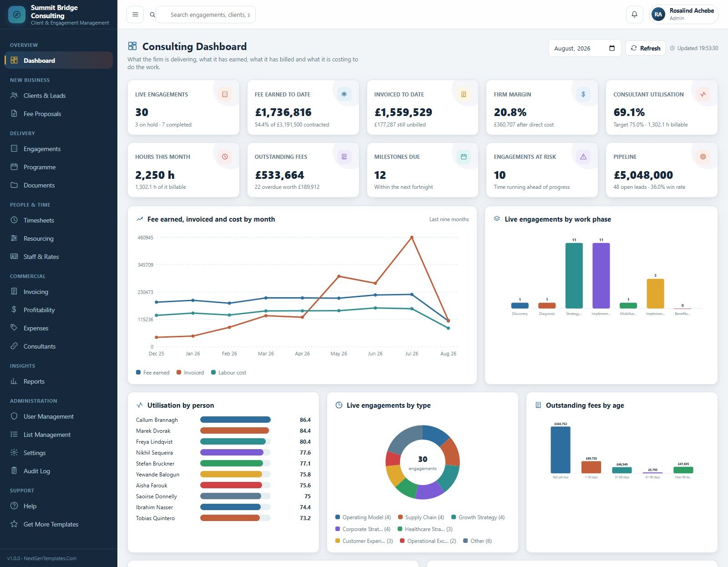Click the Pipeline target icon
This screenshot has width=728, height=567.
click(703, 157)
